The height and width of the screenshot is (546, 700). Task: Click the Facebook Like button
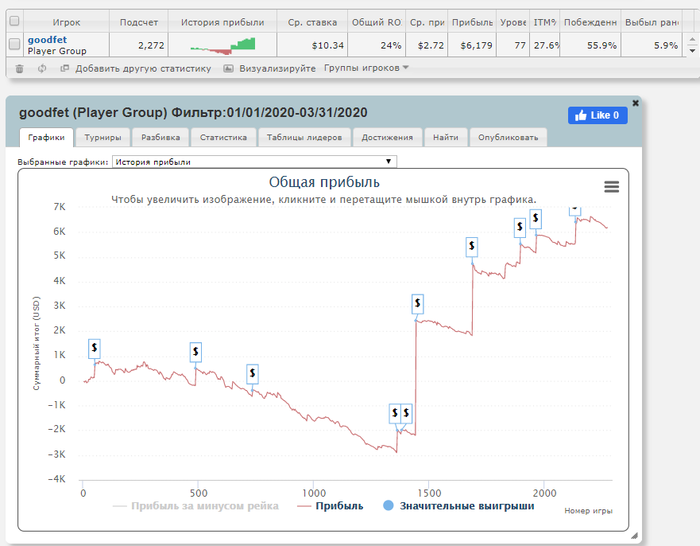point(597,115)
